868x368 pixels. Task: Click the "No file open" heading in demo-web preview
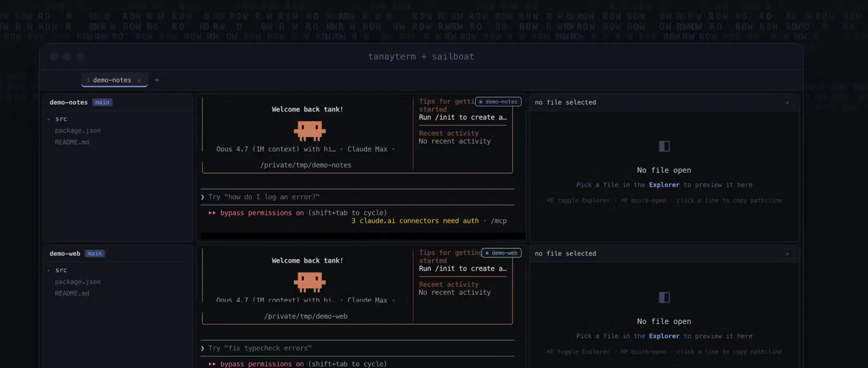(664, 322)
